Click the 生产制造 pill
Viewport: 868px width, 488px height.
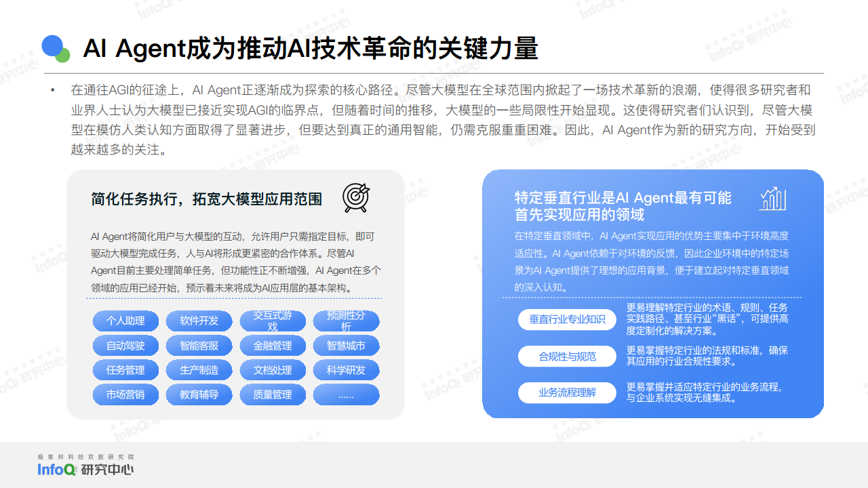tap(199, 370)
